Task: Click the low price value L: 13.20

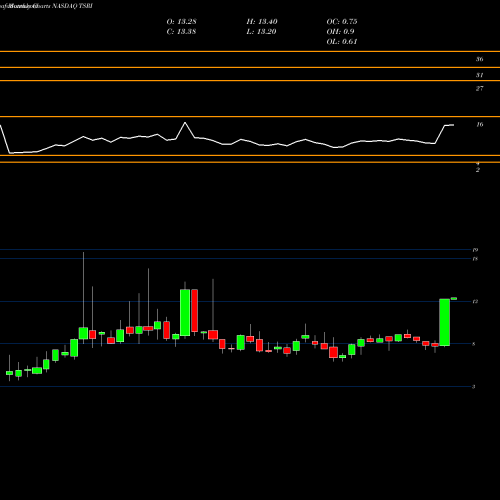Action: click(x=262, y=32)
